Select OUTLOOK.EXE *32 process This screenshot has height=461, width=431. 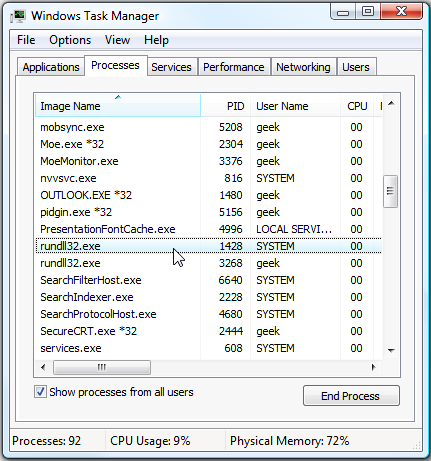coord(208,195)
